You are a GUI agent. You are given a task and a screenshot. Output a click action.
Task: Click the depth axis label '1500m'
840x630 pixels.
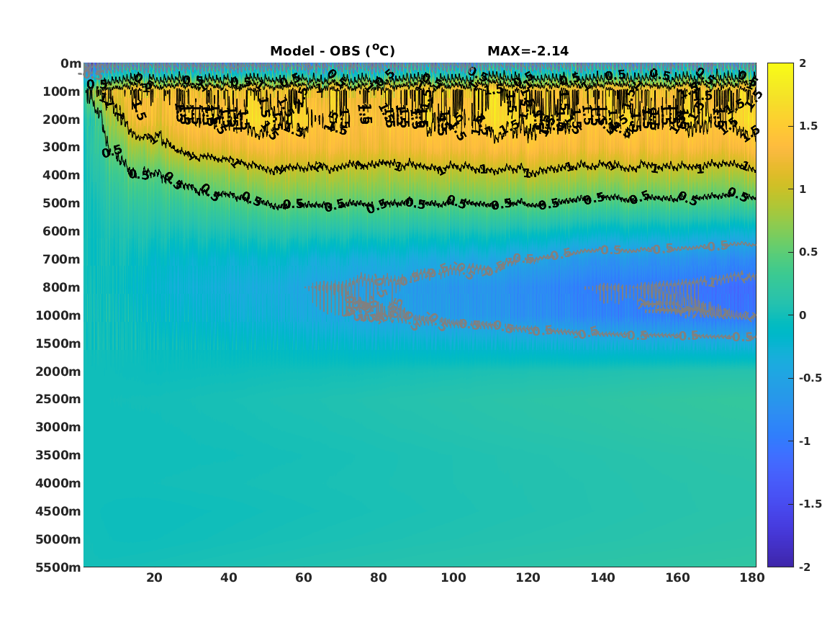pos(58,343)
